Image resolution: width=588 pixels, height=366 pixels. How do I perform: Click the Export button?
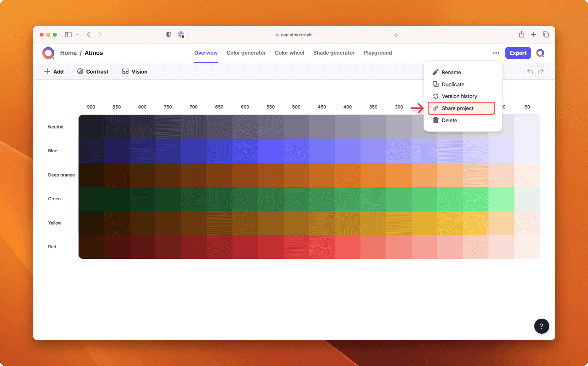[518, 53]
